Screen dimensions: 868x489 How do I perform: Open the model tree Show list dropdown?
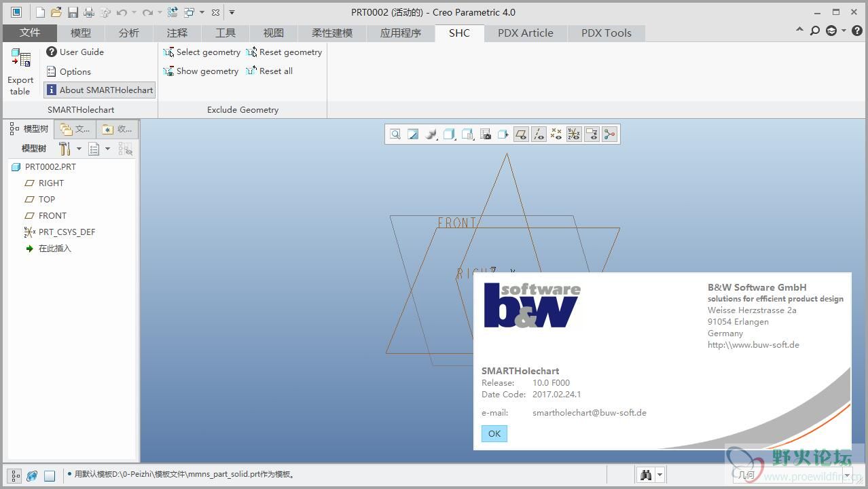(99, 149)
